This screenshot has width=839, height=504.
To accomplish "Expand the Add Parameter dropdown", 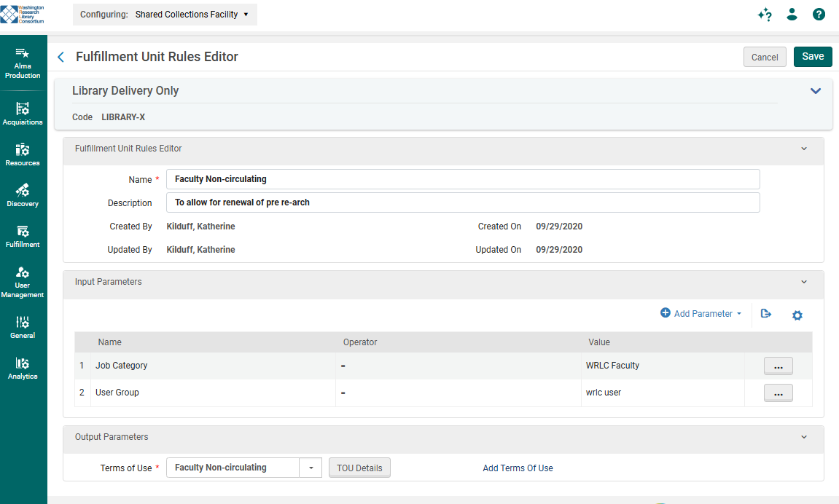I will [701, 314].
